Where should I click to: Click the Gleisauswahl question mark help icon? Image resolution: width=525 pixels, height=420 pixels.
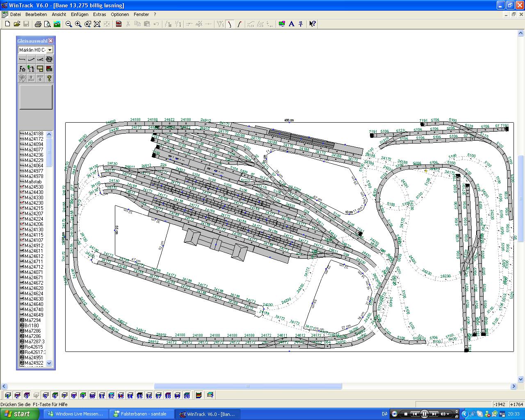[49, 78]
